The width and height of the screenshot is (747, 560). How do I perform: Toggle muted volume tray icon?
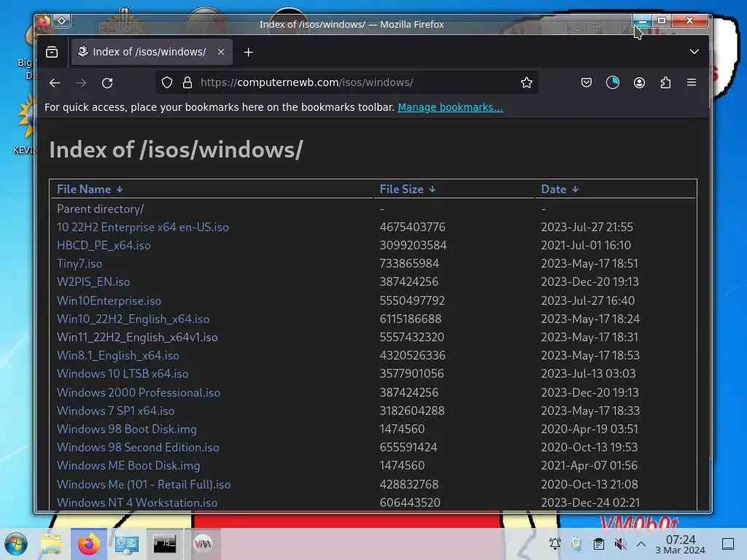click(x=620, y=544)
